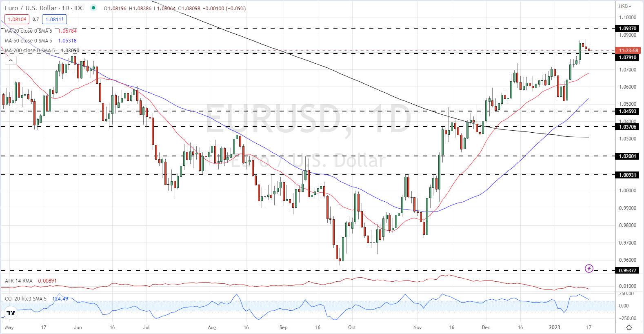644x334 pixels.
Task: Click 1.10000 on the price scale
Action: coord(628,18)
